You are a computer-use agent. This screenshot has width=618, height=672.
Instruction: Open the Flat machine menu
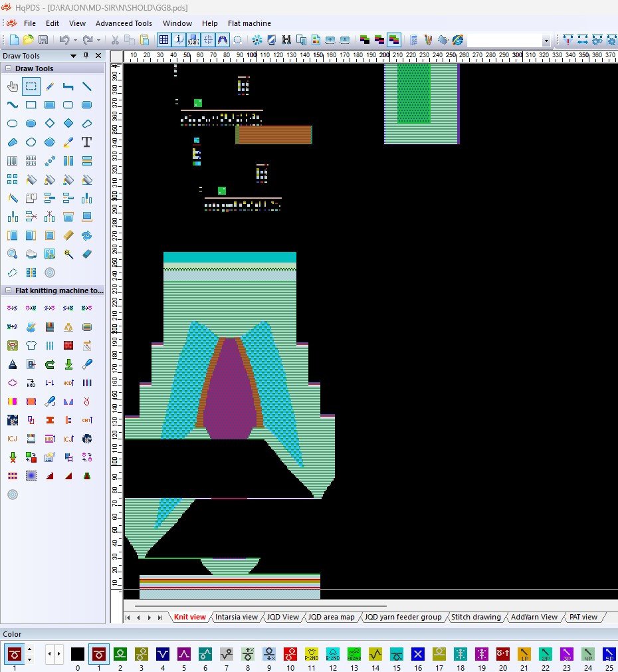coord(249,23)
